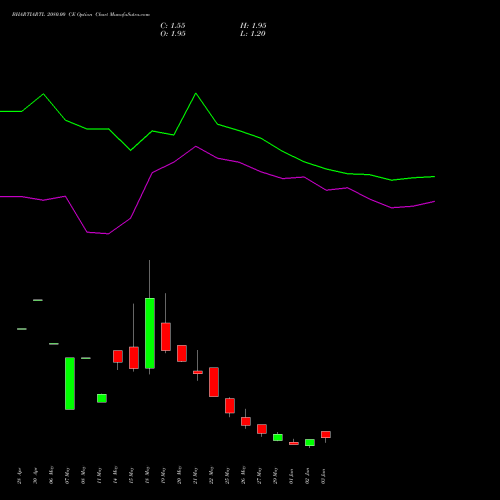Click the 08 May date label
The height and width of the screenshot is (500, 500).
click(x=83, y=476)
